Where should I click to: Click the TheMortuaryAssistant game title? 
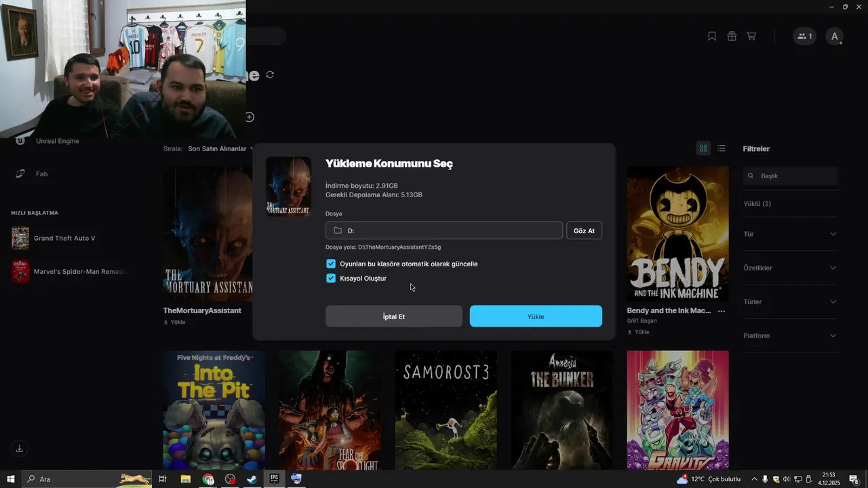(x=202, y=310)
